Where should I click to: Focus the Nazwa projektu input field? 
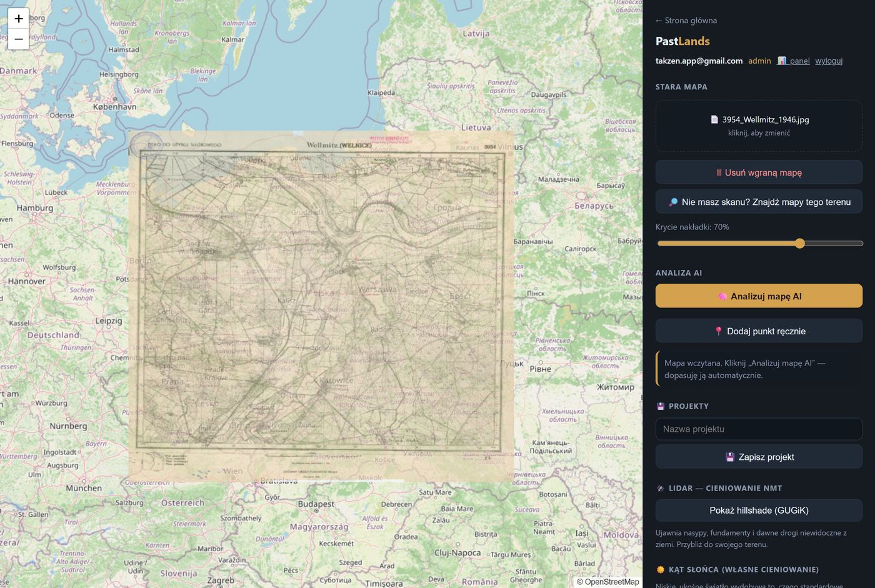tap(759, 429)
